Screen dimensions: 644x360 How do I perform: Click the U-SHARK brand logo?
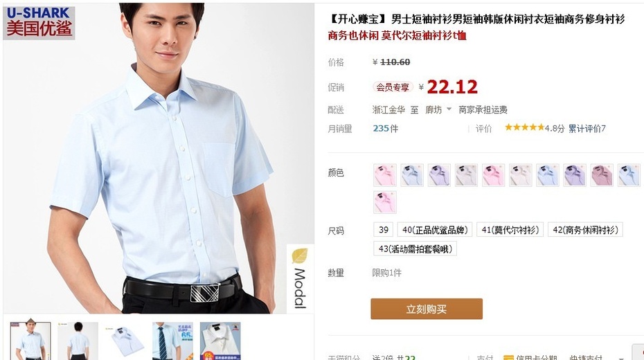click(x=39, y=23)
